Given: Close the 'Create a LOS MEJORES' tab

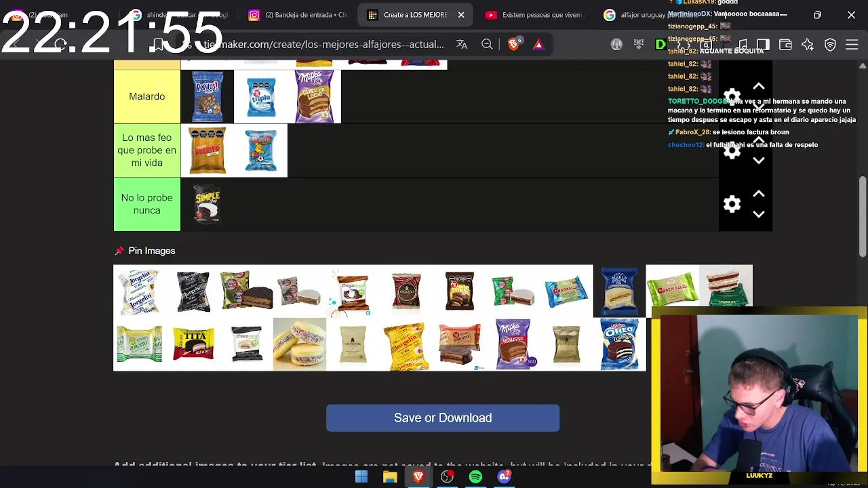Looking at the screenshot, I should [461, 15].
